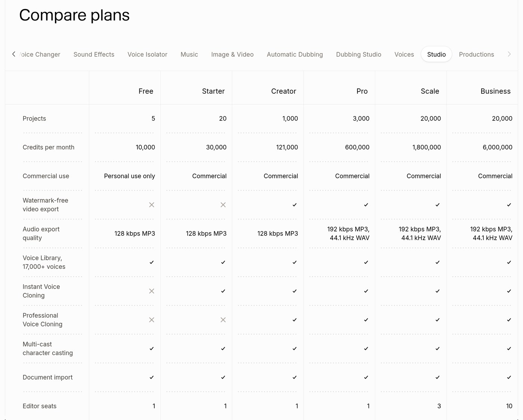Viewport: 523px width, 420px height.
Task: Go to the Image & Video tab
Action: (x=232, y=55)
